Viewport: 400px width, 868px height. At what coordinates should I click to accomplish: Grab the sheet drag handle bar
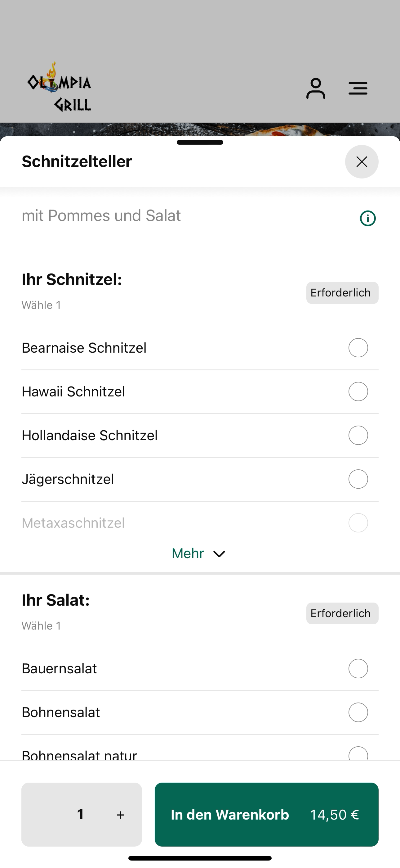click(x=200, y=142)
